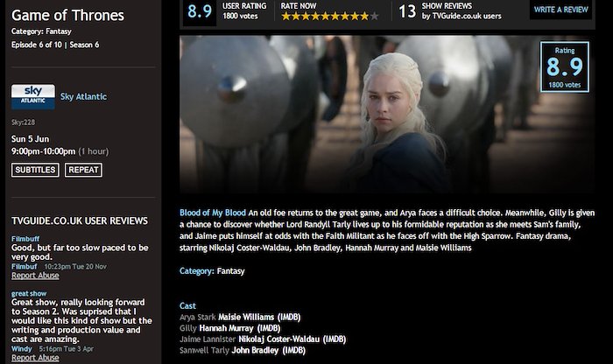Open the Blood of My Blood episode link
613x364 pixels.
pyautogui.click(x=213, y=213)
